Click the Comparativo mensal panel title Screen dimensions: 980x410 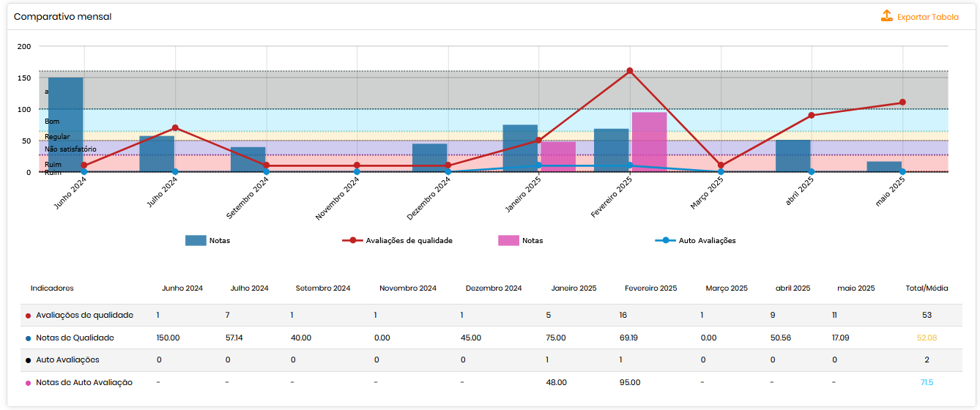click(x=63, y=16)
